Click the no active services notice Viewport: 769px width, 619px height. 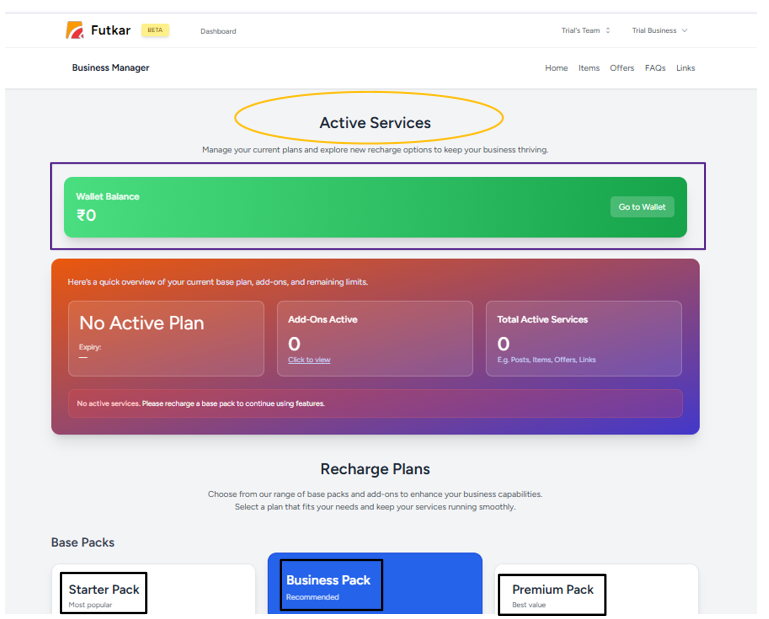pos(375,403)
